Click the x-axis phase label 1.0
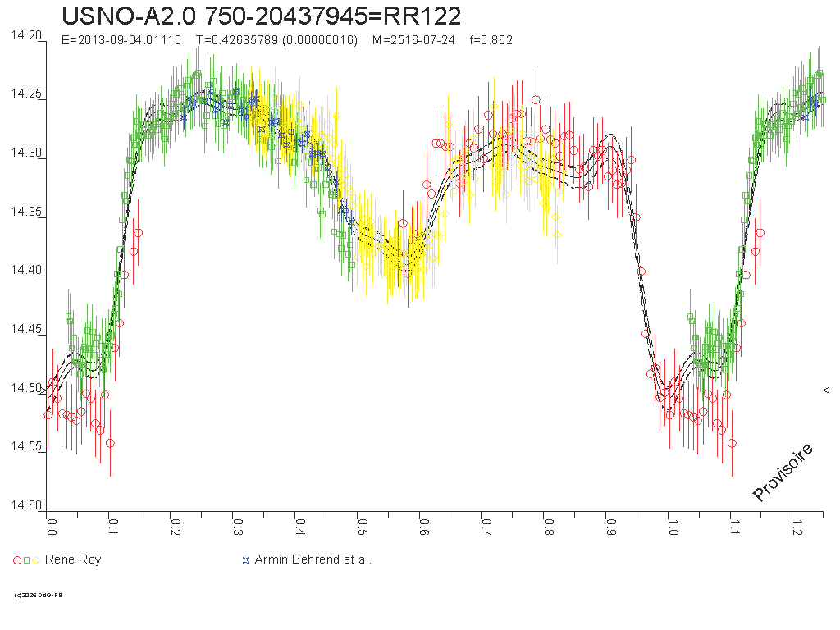 pyautogui.click(x=673, y=527)
